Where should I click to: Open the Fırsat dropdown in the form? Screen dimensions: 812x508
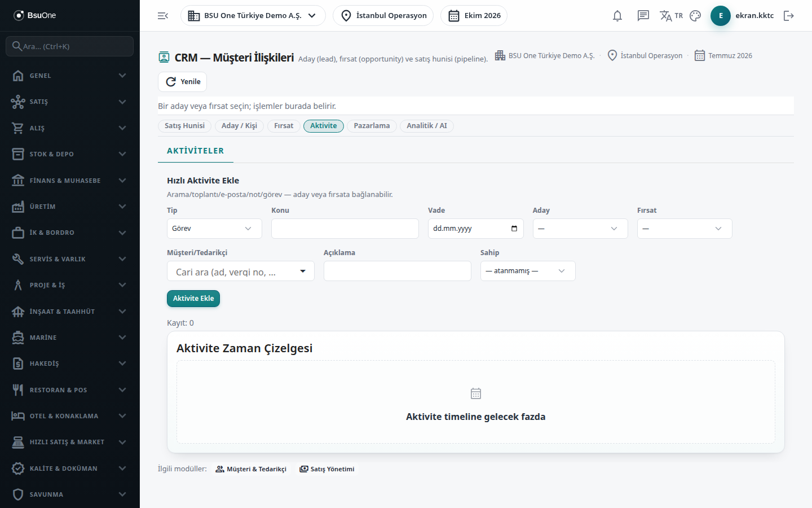point(685,229)
